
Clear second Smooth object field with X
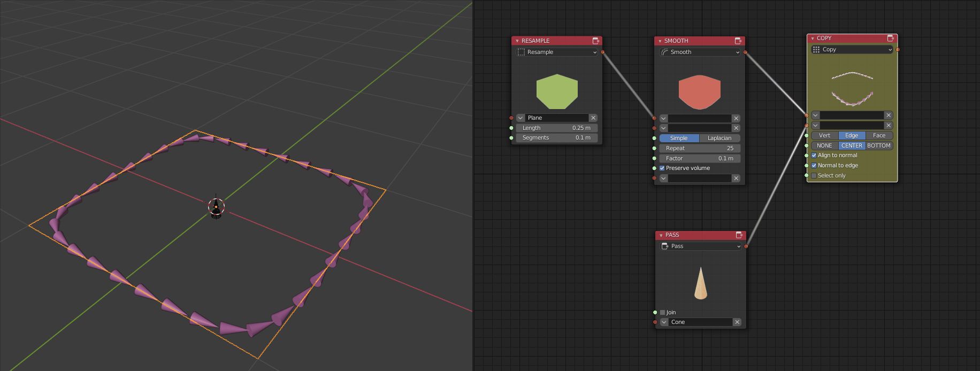[x=736, y=128]
